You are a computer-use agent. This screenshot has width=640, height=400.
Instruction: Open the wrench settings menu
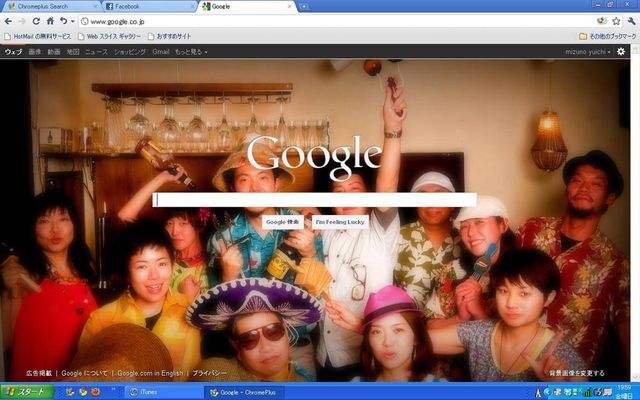631,21
